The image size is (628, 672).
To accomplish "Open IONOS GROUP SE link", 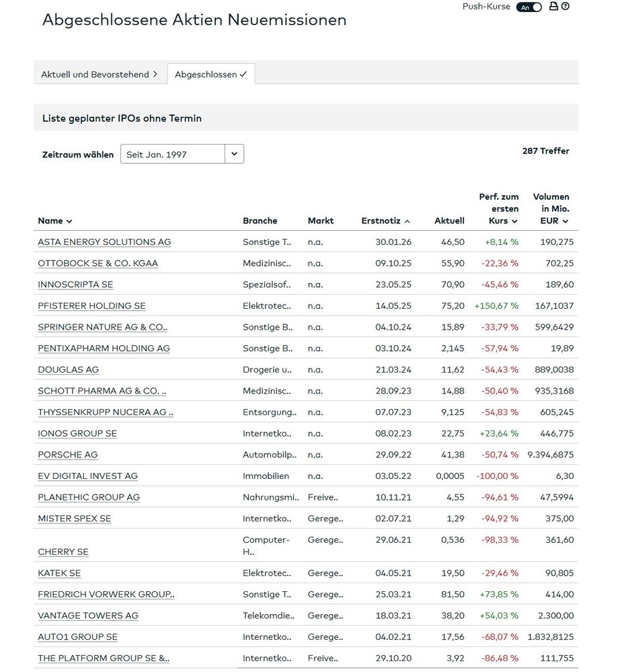I will click(x=77, y=434).
